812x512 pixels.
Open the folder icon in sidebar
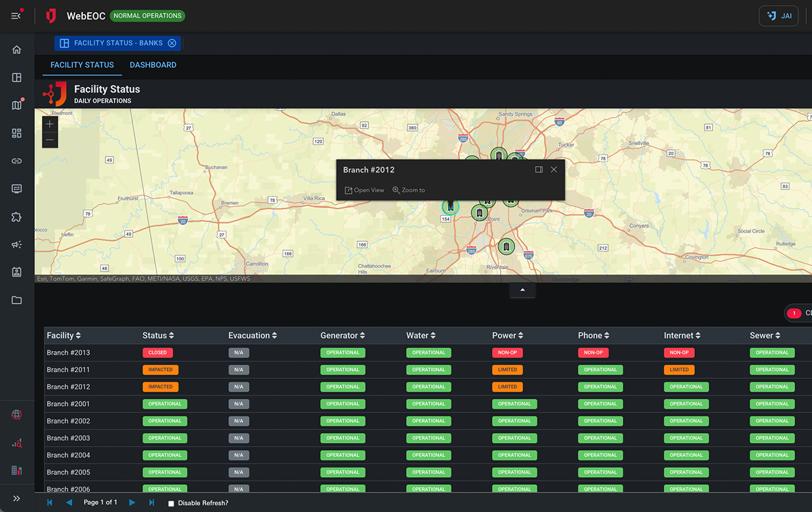17,300
